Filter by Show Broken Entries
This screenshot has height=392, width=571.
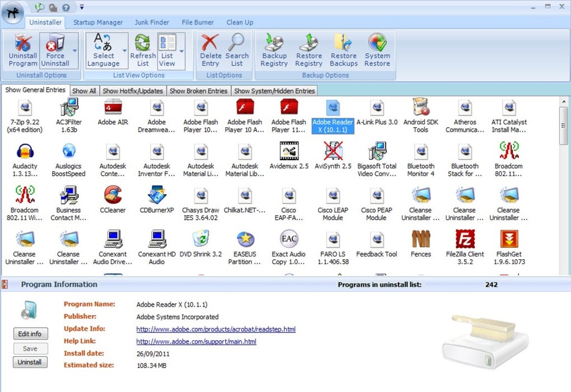(198, 90)
